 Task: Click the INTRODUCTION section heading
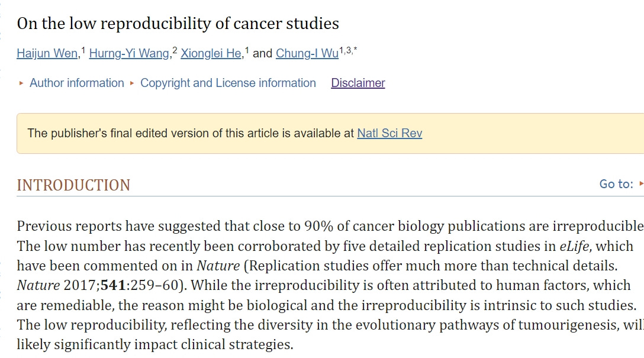[73, 185]
